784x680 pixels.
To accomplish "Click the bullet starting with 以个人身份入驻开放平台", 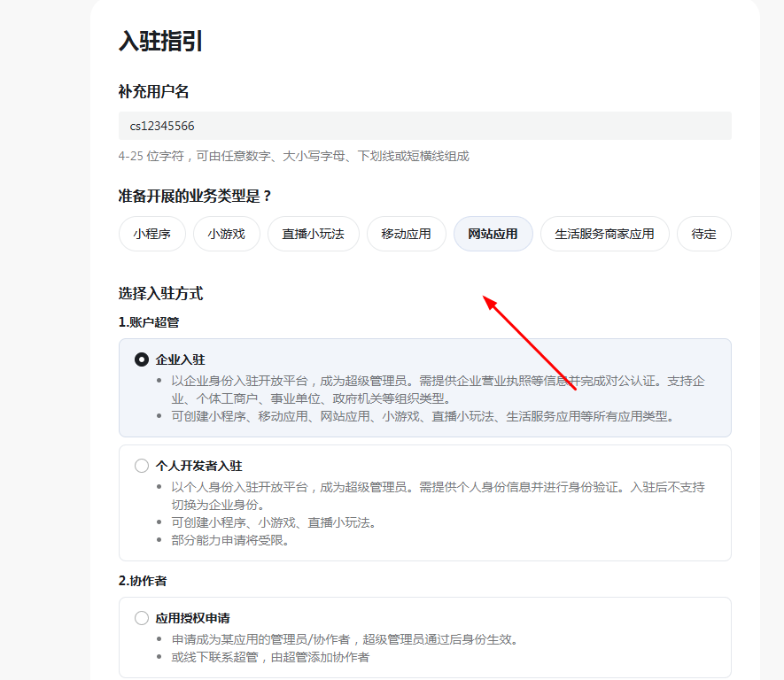I will pos(438,496).
